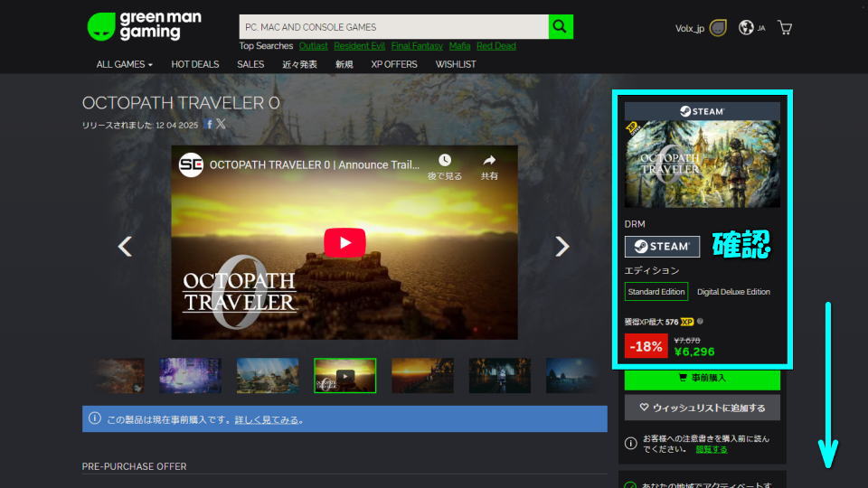The image size is (868, 488).
Task: Click the customer notice info icon
Action: pyautogui.click(x=630, y=443)
